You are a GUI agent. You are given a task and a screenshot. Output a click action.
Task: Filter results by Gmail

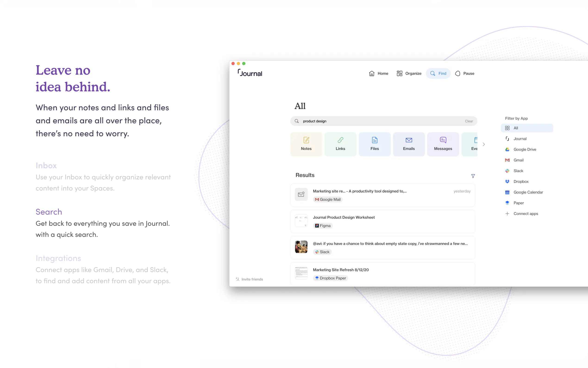[x=518, y=160]
